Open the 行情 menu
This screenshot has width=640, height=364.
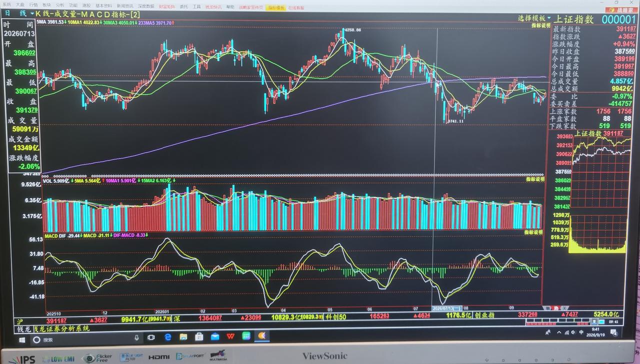(33, 5)
